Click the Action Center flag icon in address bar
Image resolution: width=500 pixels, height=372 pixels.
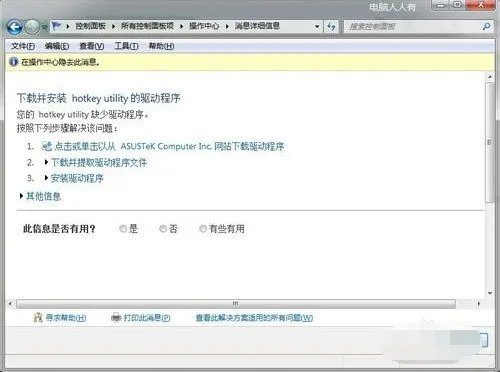57,26
